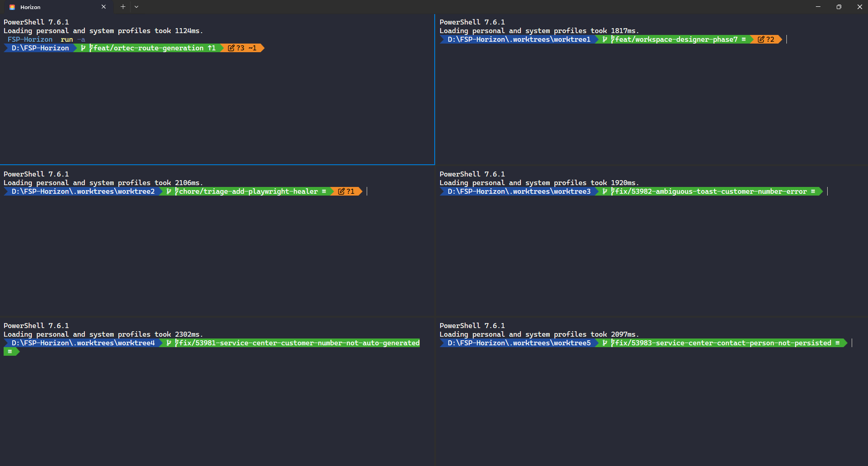
Task: Click the worktree5 path segment
Action: pyautogui.click(x=519, y=343)
